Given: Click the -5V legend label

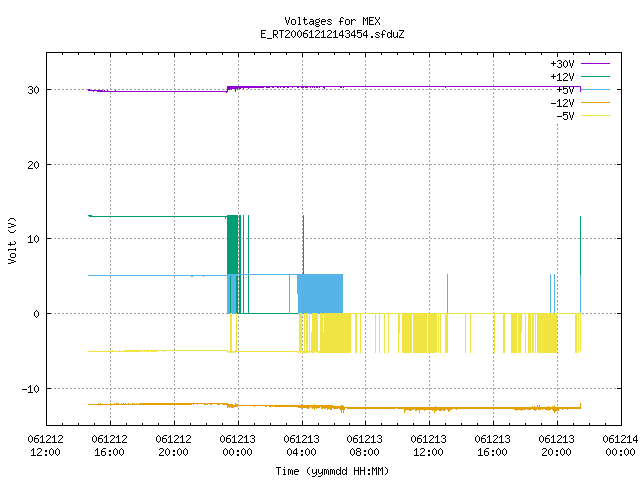Looking at the screenshot, I should coord(565,116).
